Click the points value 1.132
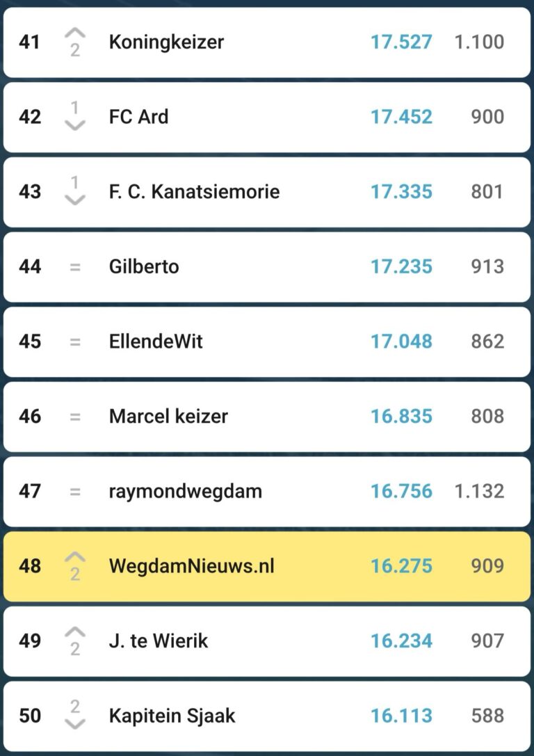534x756 pixels. (x=479, y=491)
